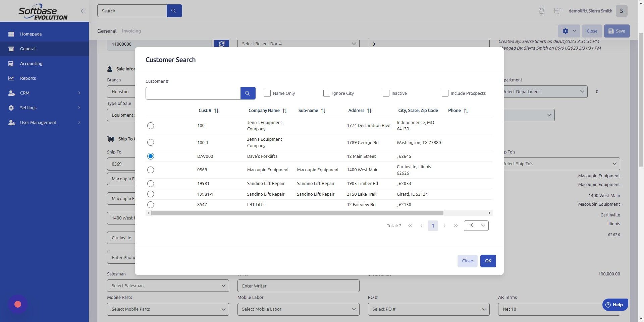Click the page vertical scrollbar
This screenshot has width=644, height=322.
[x=641, y=101]
